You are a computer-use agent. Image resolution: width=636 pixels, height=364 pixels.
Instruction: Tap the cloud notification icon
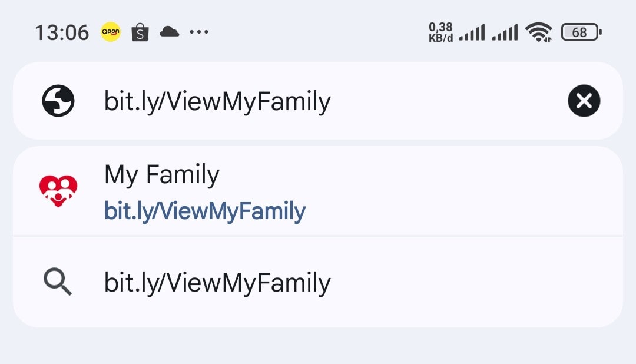[x=169, y=31]
